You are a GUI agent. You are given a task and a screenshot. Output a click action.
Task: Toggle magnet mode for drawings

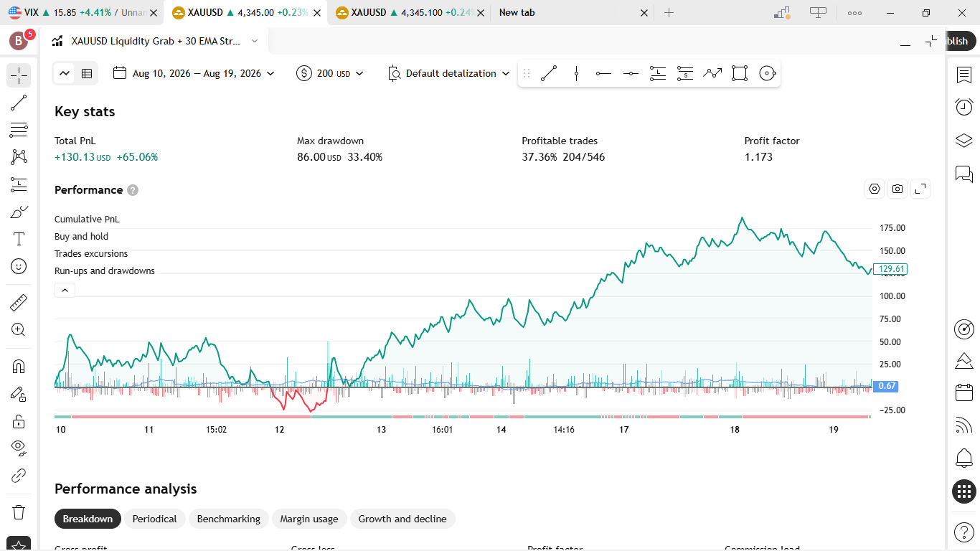click(x=19, y=367)
